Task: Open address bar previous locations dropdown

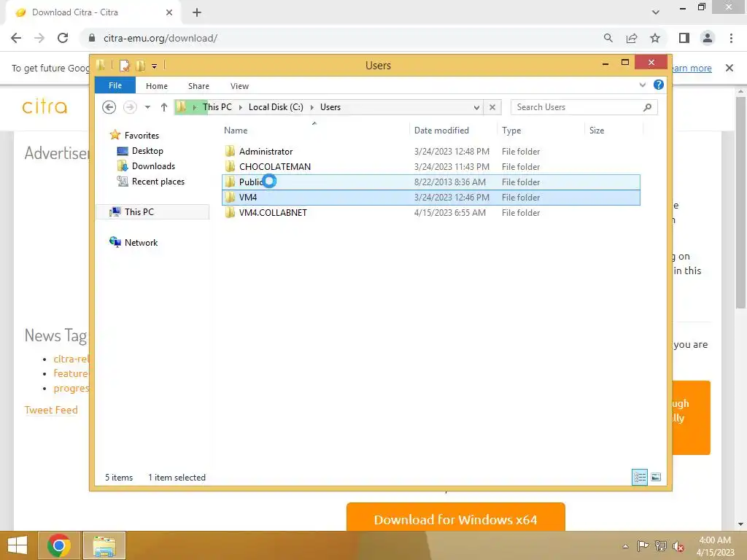Action: pos(476,108)
